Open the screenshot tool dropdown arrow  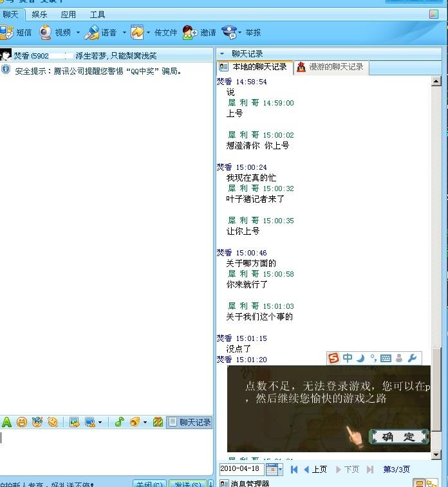[100, 423]
